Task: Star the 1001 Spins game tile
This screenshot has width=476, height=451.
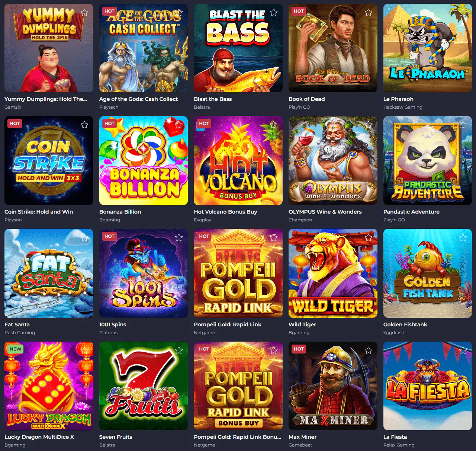Action: [x=179, y=237]
